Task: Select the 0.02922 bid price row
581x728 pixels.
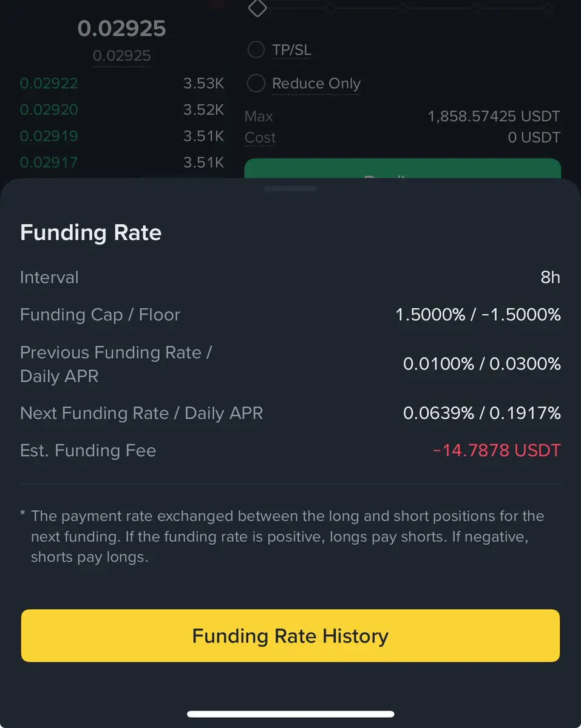Action: pyautogui.click(x=49, y=83)
